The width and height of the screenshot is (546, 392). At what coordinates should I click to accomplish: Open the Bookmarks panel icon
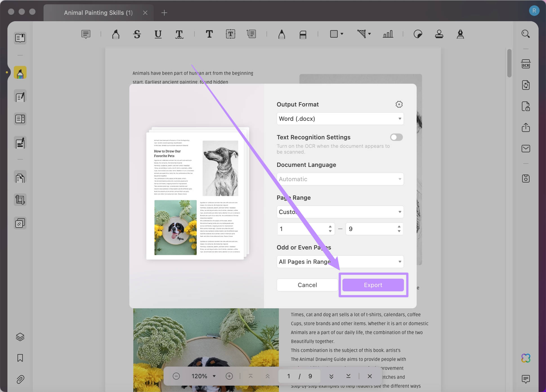point(20,358)
